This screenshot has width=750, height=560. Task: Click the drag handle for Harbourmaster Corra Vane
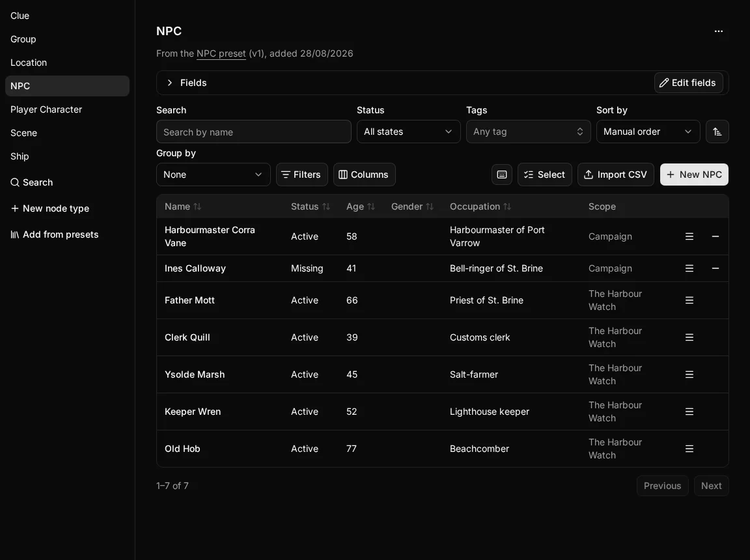(689, 236)
